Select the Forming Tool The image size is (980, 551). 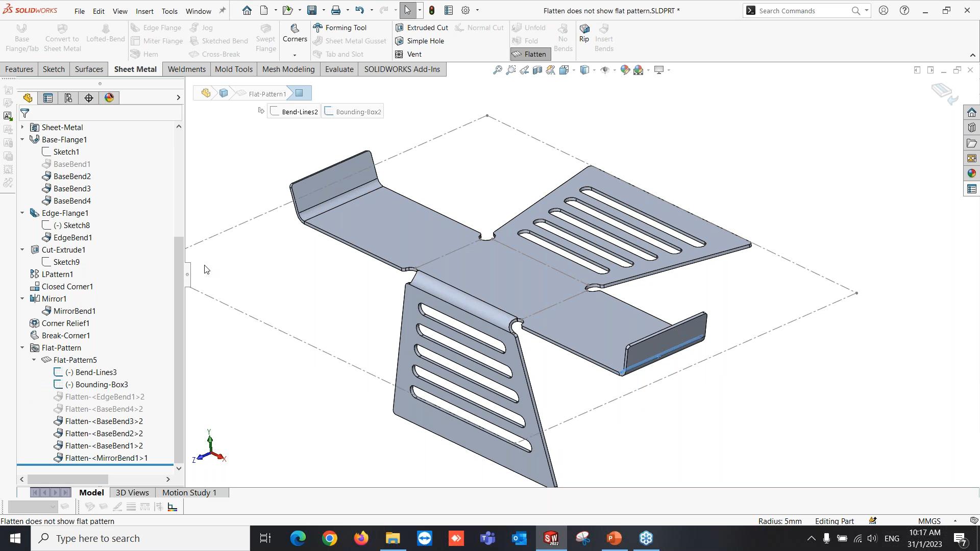tap(345, 27)
